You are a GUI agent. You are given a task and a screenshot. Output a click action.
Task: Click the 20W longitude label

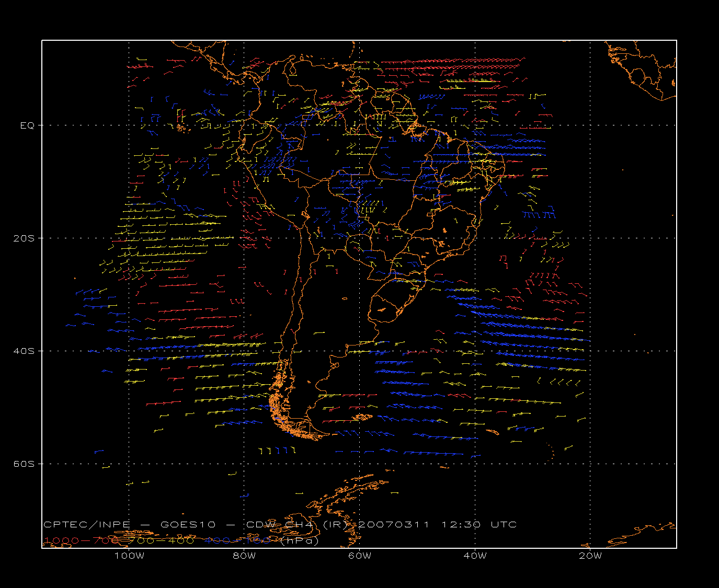coord(590,556)
